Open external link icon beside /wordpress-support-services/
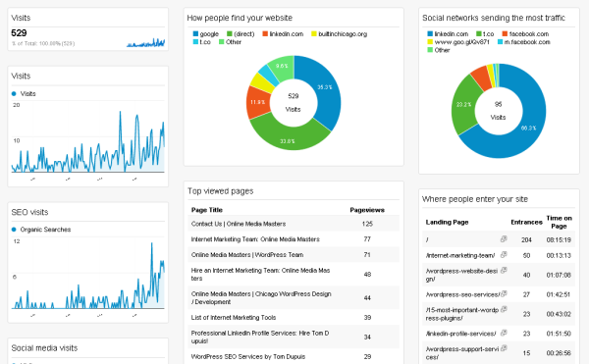Screen dimensions: 589x364 [504, 348]
